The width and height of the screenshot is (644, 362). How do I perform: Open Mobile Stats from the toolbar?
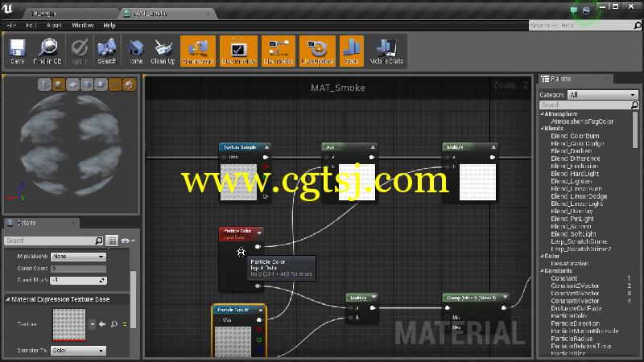coord(386,51)
